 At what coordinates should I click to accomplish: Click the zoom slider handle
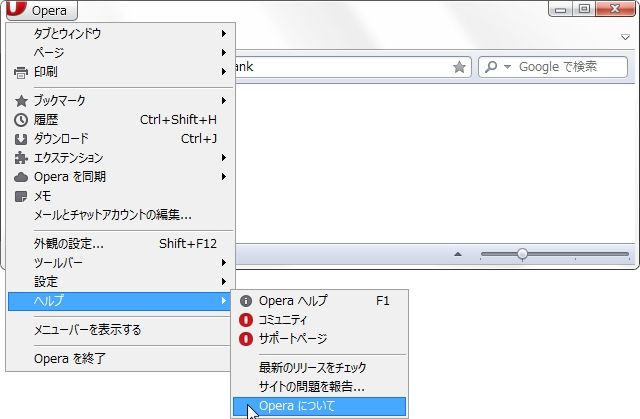coord(522,255)
